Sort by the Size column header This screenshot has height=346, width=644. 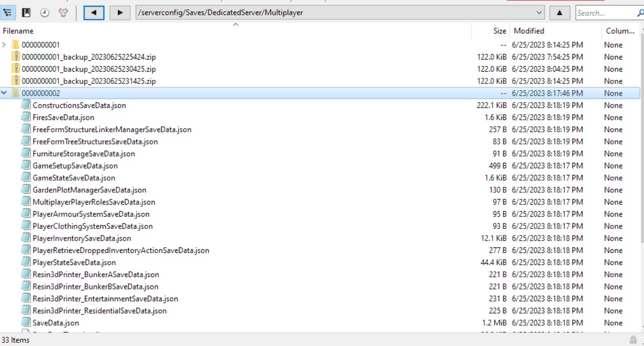point(499,31)
